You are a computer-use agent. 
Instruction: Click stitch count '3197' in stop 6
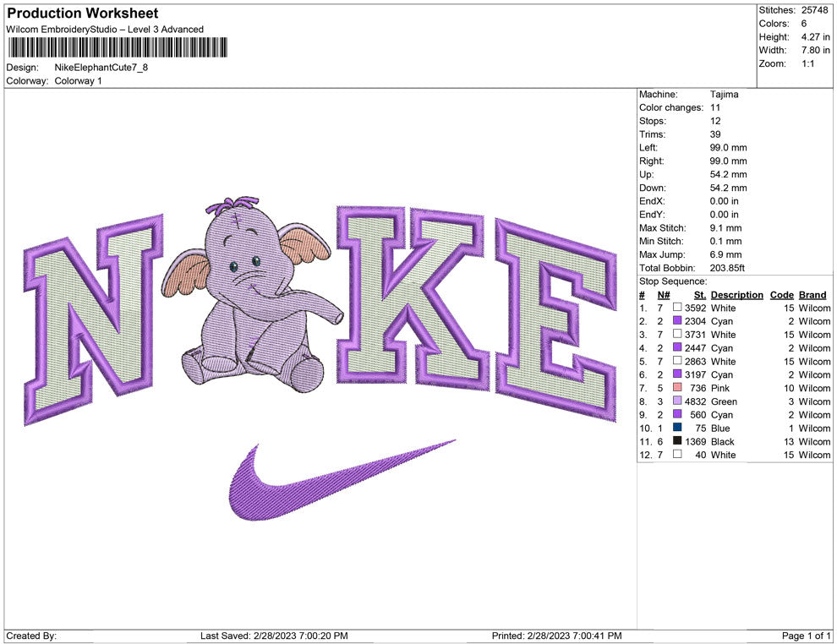[x=695, y=374]
